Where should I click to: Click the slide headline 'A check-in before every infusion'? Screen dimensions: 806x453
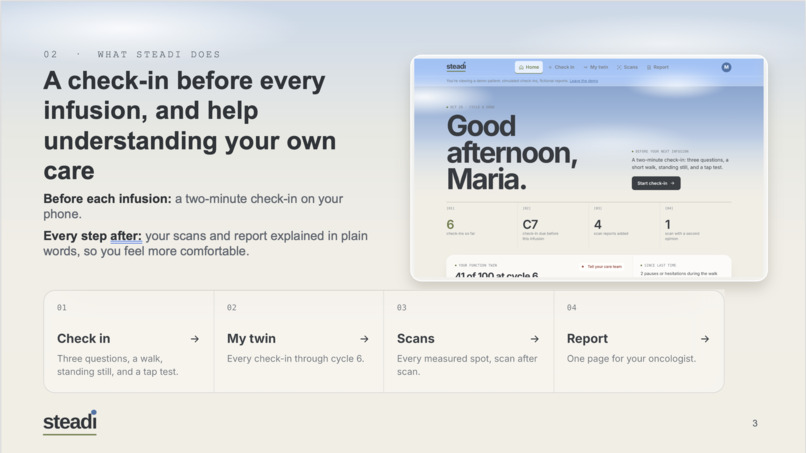[190, 125]
